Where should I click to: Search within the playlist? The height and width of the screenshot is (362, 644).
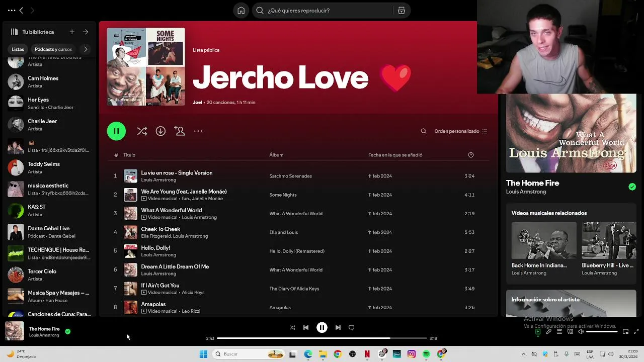pyautogui.click(x=424, y=131)
